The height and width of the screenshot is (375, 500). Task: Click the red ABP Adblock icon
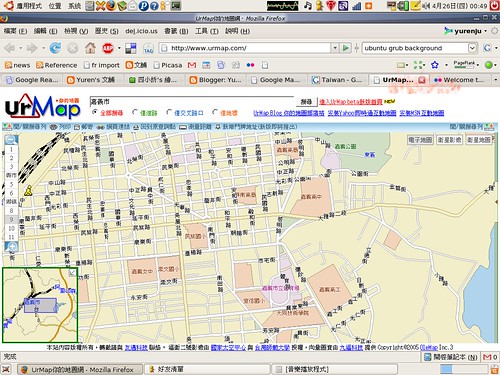pos(108,48)
